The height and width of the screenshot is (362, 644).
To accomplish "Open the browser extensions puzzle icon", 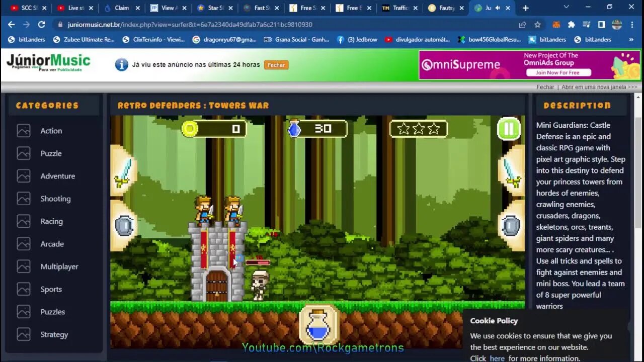I will [571, 24].
